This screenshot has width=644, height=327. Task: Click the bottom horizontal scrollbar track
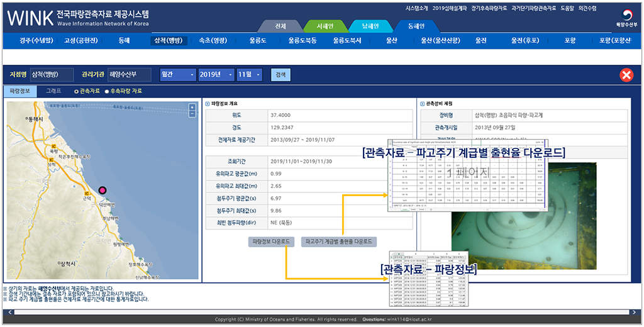[322, 313]
